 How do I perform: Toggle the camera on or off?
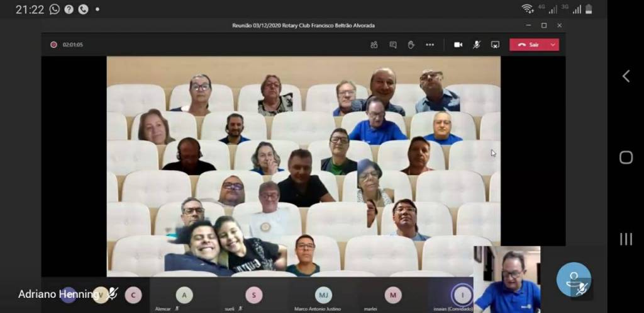[458, 45]
